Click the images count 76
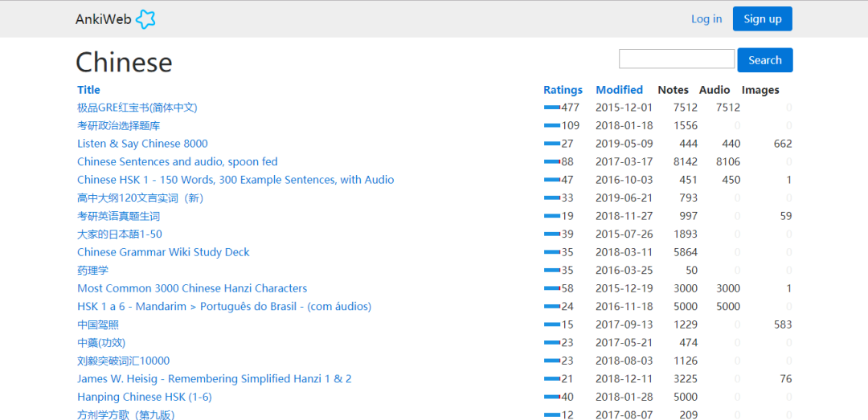Image resolution: width=868 pixels, height=420 pixels. tap(786, 379)
